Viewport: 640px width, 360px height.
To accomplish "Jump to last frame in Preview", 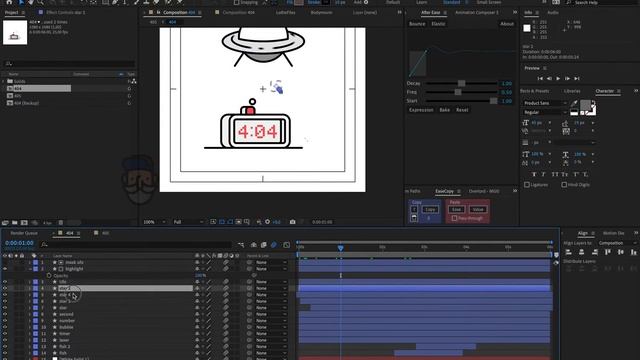I will (577, 78).
